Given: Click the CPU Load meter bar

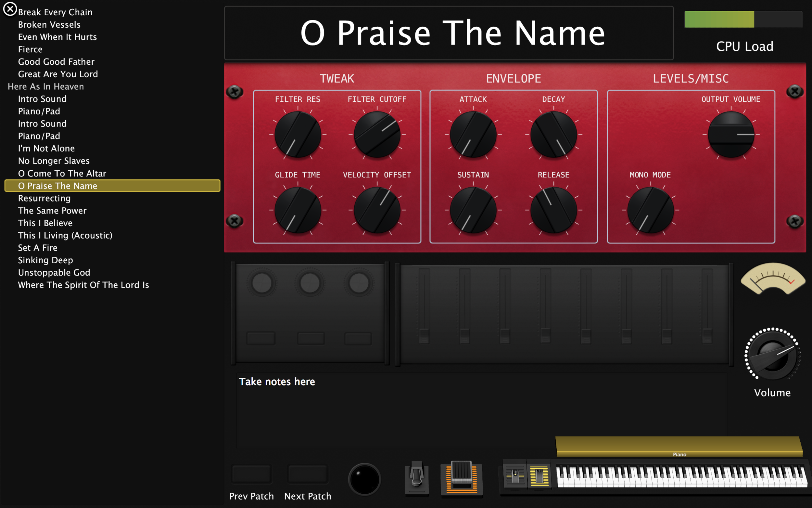Looking at the screenshot, I should [x=743, y=19].
